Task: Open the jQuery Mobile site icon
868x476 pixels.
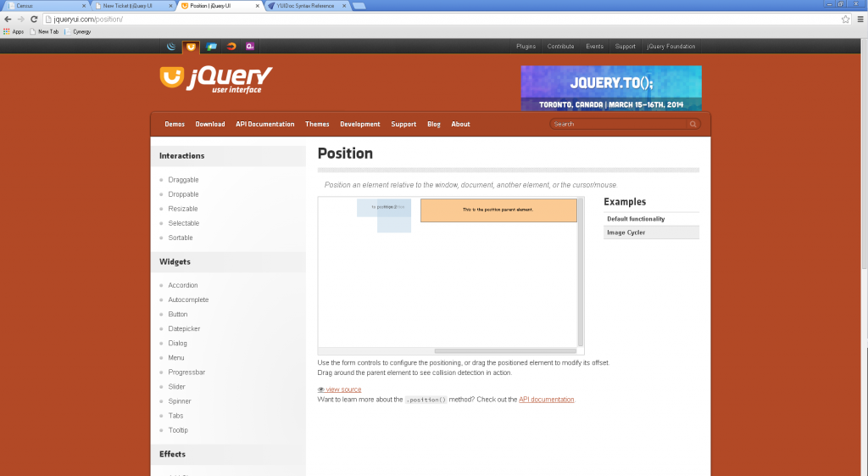Action: tap(211, 47)
